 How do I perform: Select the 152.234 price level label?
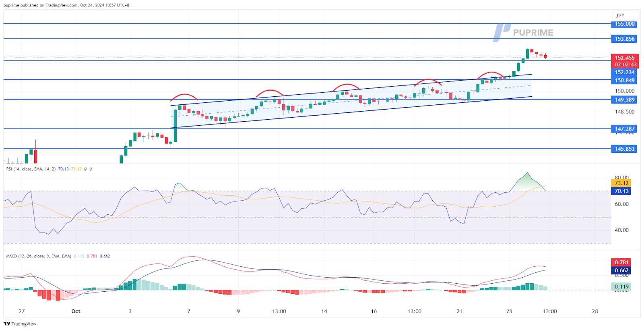tap(625, 73)
